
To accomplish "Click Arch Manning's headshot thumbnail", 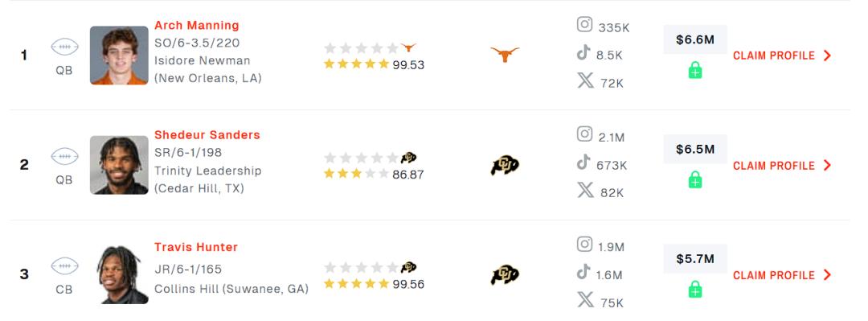I will click(x=119, y=56).
